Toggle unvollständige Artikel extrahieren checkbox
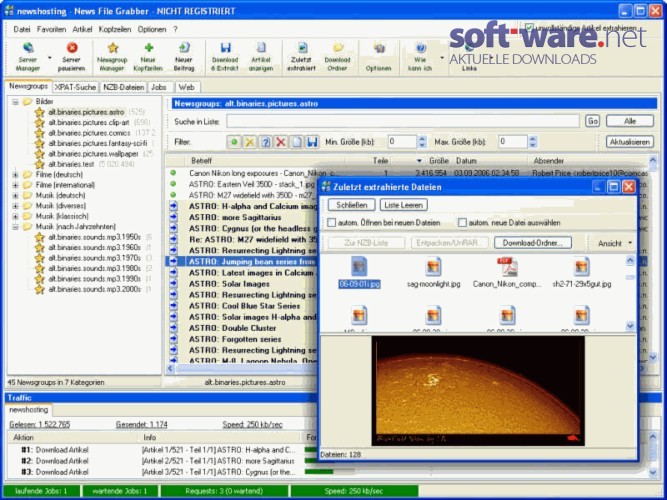 pos(529,28)
